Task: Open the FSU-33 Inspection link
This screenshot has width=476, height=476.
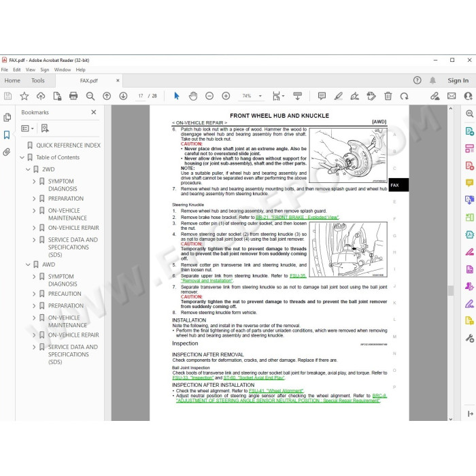Action: (x=192, y=377)
